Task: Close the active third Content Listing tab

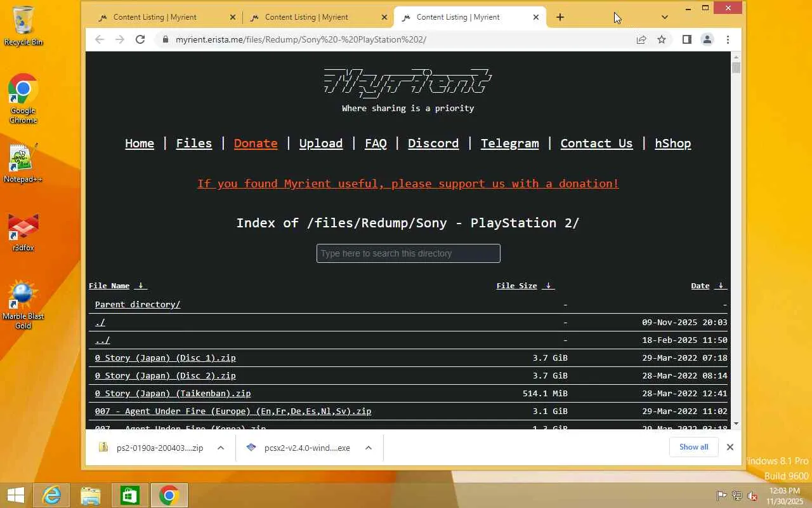Action: pyautogui.click(x=536, y=17)
